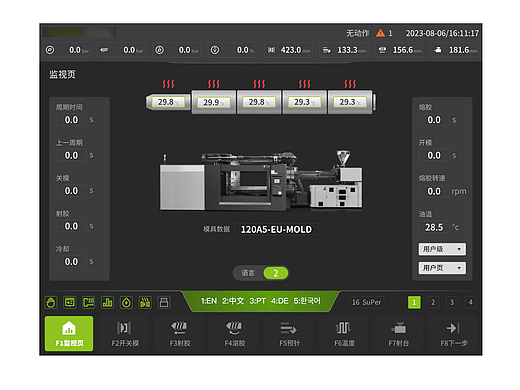Select page number 4 button

(x=470, y=302)
